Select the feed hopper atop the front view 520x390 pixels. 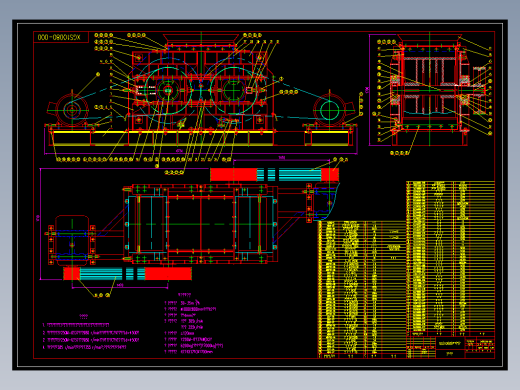(201, 39)
